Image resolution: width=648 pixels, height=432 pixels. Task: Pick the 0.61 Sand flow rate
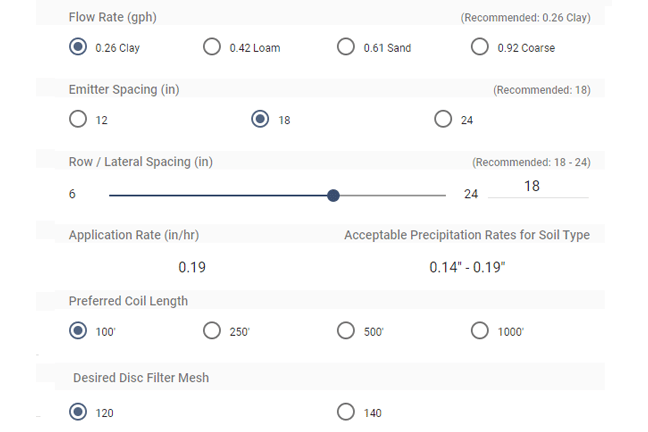pos(346,47)
